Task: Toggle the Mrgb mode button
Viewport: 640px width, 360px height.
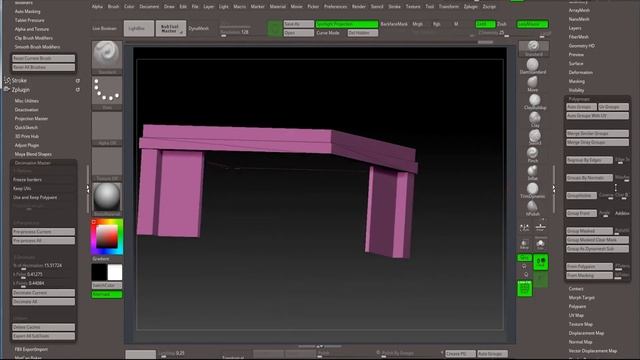Action: pos(418,24)
